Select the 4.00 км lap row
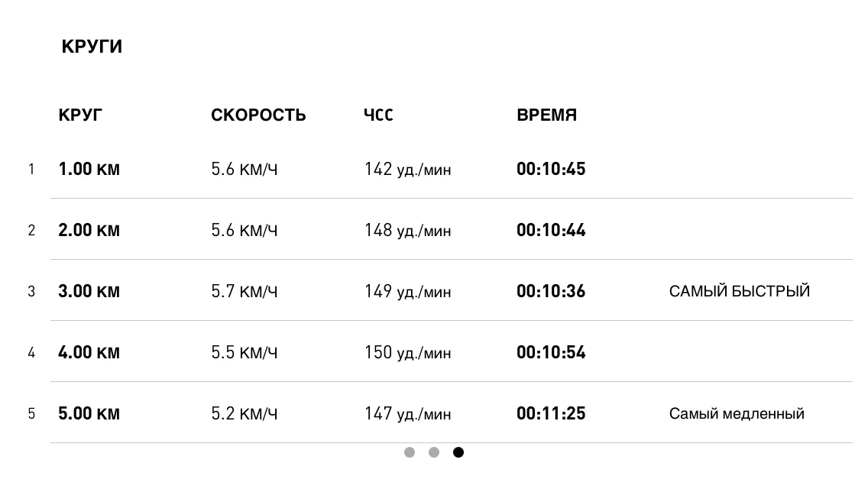This screenshot has height=489, width=868. pyautogui.click(x=89, y=352)
